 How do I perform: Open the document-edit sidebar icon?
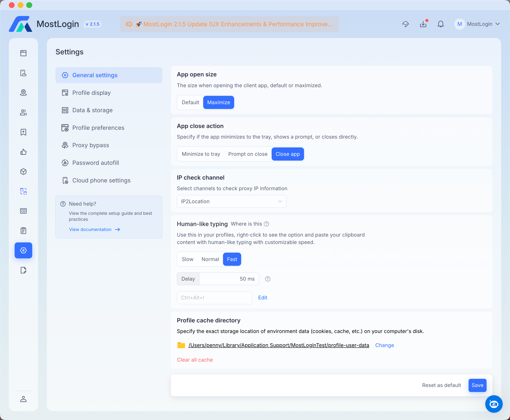[23, 270]
